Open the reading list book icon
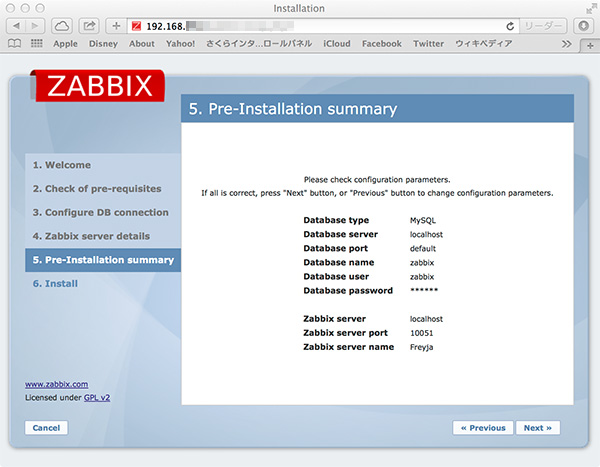Viewport: 600px width, 467px height. (15, 44)
